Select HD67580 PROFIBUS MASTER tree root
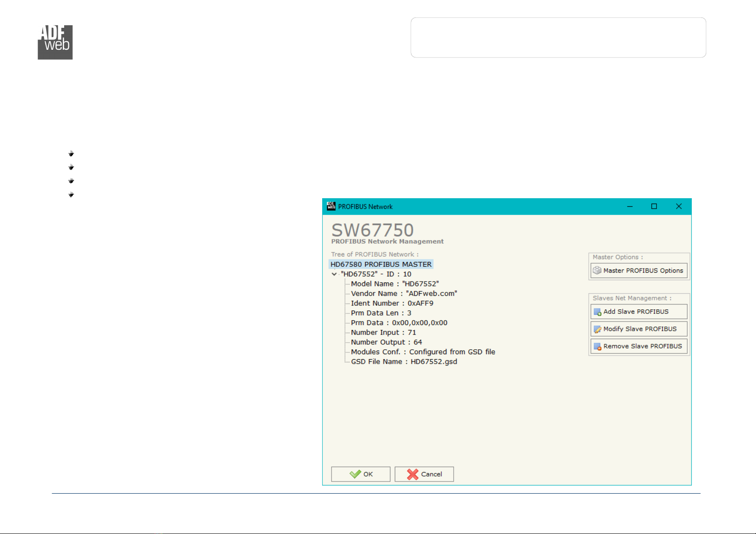The height and width of the screenshot is (534, 756). 381,265
